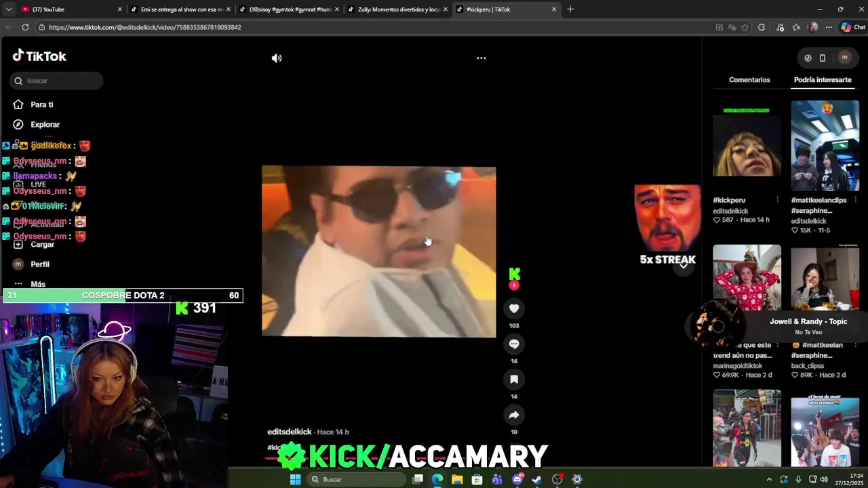
Task: Open editsdelkick author link below video
Action: pyautogui.click(x=290, y=432)
